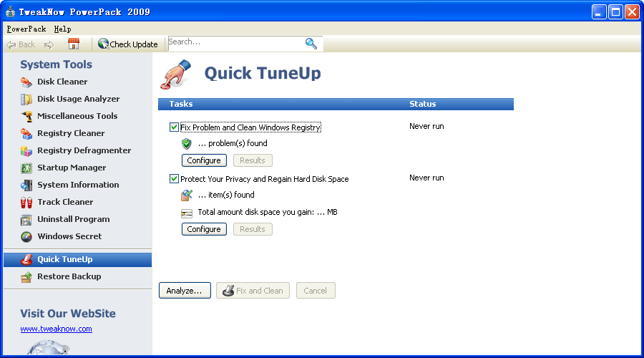
Task: Click the disk space drive icon
Action: pos(187,213)
